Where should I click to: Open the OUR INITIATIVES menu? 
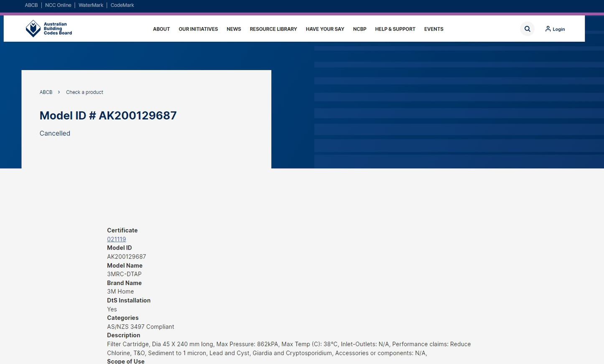[198, 29]
